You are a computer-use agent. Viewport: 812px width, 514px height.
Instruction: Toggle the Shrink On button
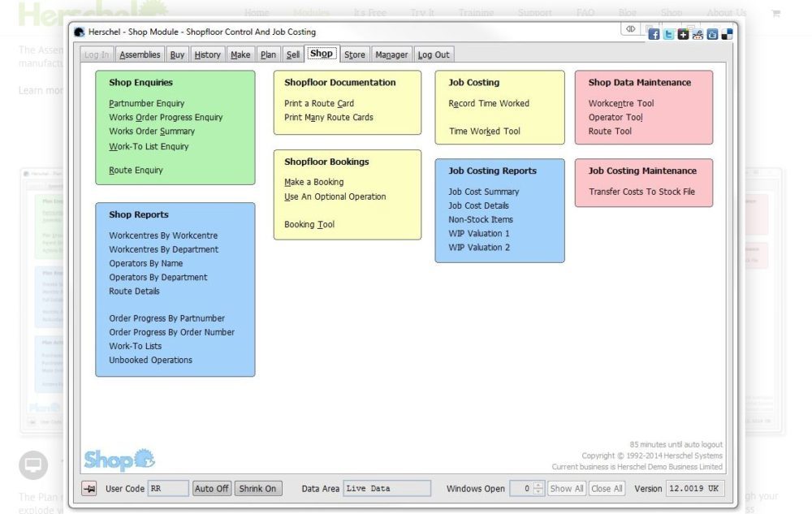click(258, 489)
